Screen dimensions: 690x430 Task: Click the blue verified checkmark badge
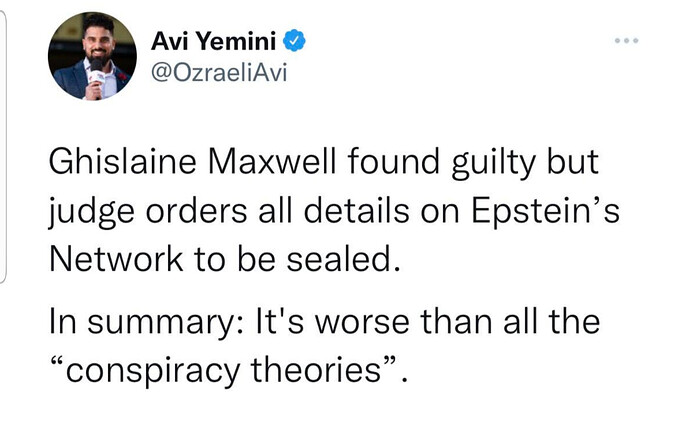tap(294, 40)
